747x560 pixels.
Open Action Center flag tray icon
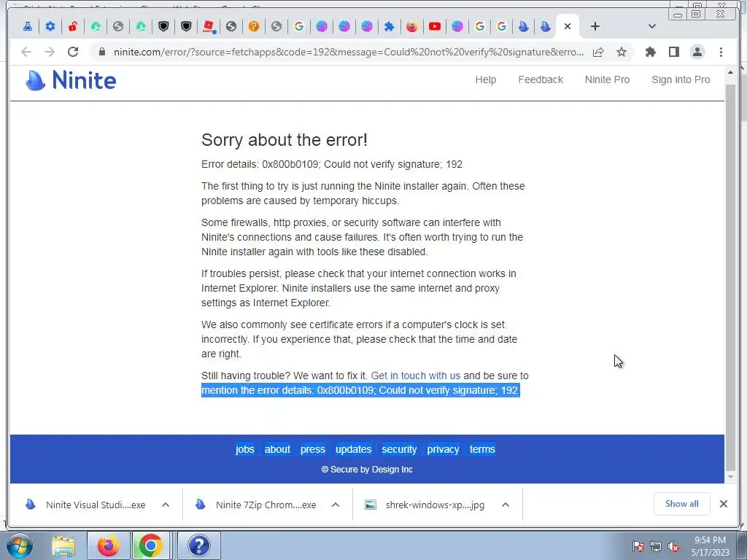pyautogui.click(x=638, y=547)
